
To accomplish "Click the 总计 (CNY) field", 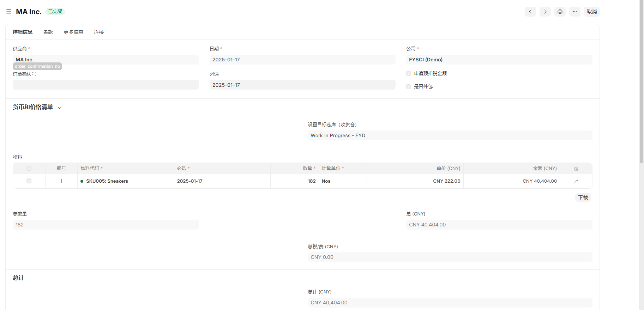I will 450,303.
